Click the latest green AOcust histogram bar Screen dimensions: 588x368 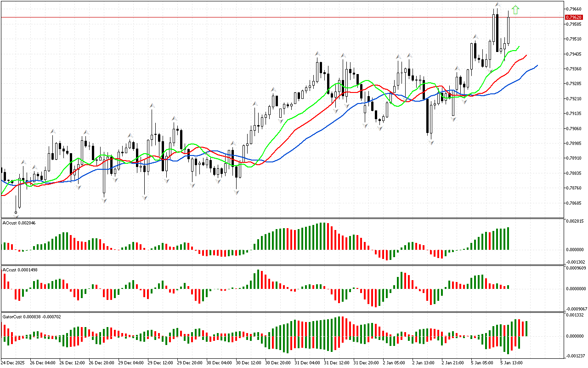509,238
